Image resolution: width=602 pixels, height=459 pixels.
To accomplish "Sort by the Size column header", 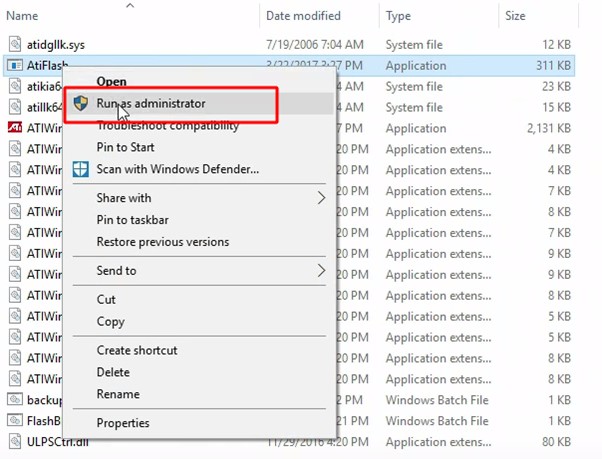I will click(515, 16).
